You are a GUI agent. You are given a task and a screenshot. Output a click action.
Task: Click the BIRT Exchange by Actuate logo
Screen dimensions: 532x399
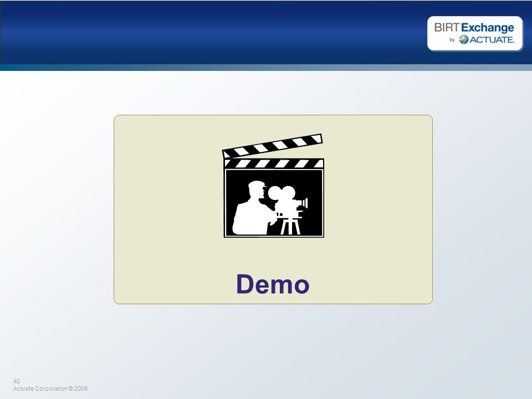point(475,33)
